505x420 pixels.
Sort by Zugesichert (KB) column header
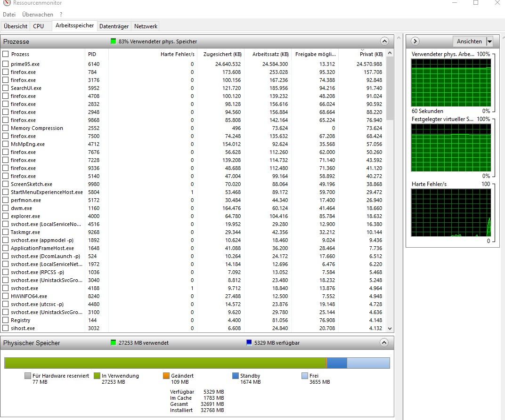point(220,54)
